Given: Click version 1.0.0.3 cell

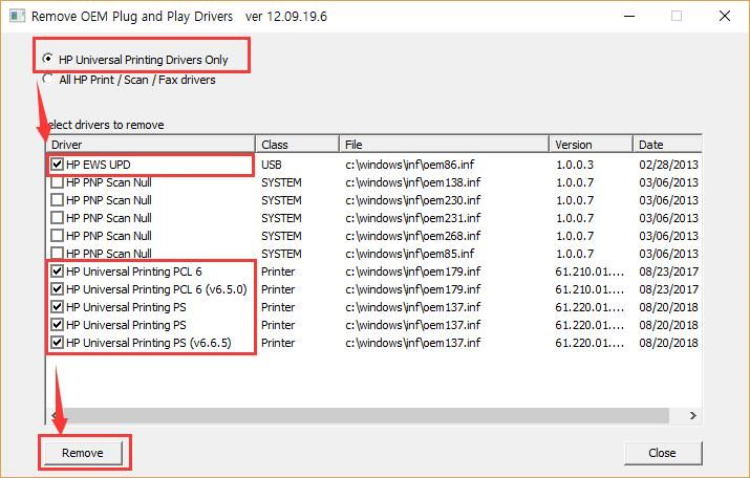Looking at the screenshot, I should [x=574, y=165].
